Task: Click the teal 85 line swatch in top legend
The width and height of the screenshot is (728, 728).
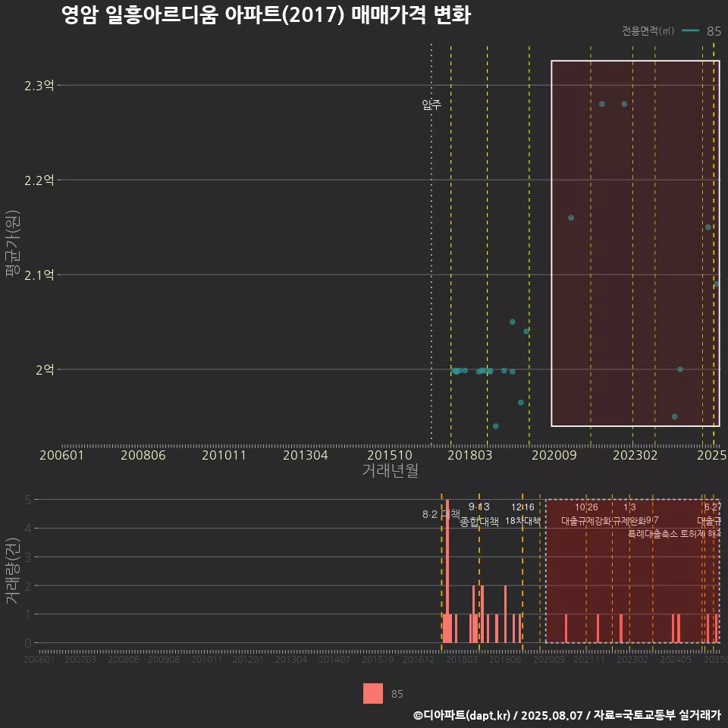Action: tap(690, 30)
